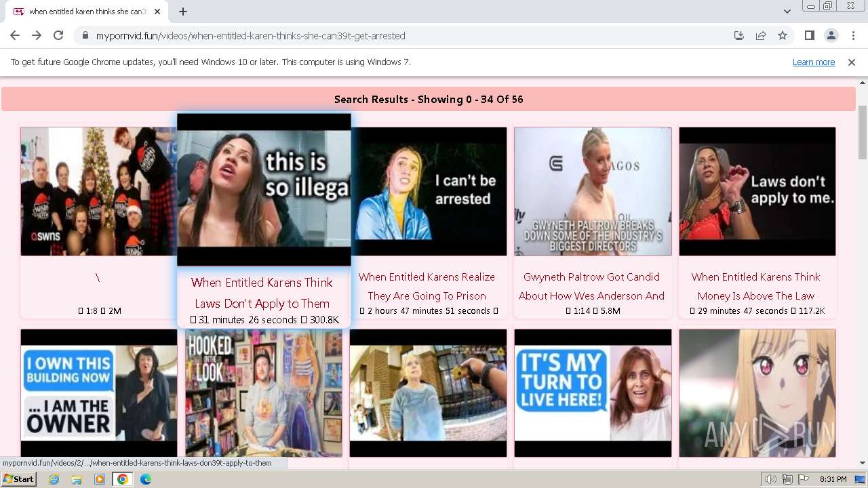Click the Search Results header banner
The height and width of the screenshot is (488, 868).
(x=429, y=99)
